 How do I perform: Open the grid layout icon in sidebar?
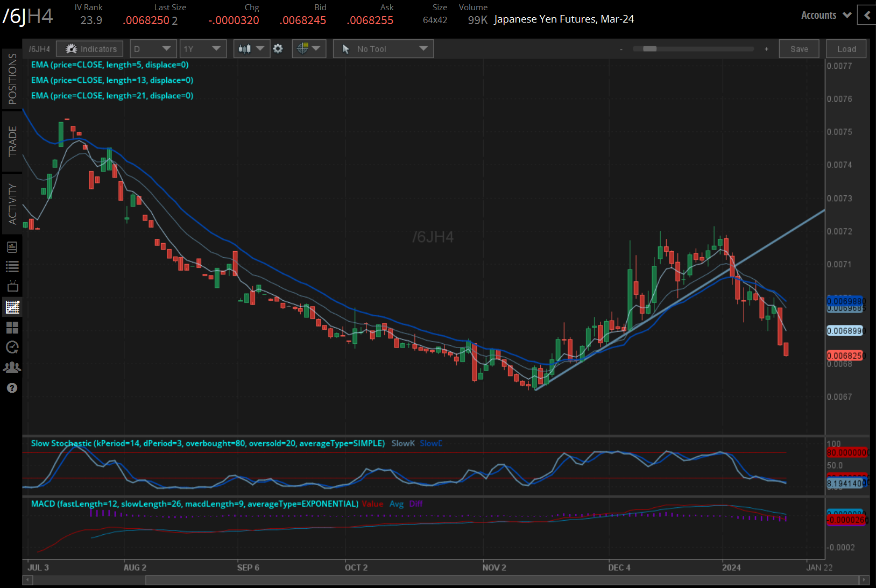[x=12, y=327]
